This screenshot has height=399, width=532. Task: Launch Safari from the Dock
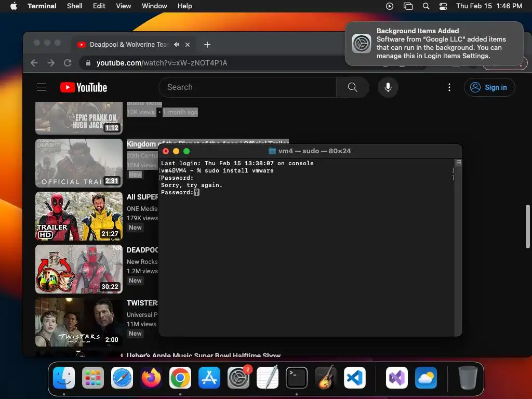pos(122,378)
